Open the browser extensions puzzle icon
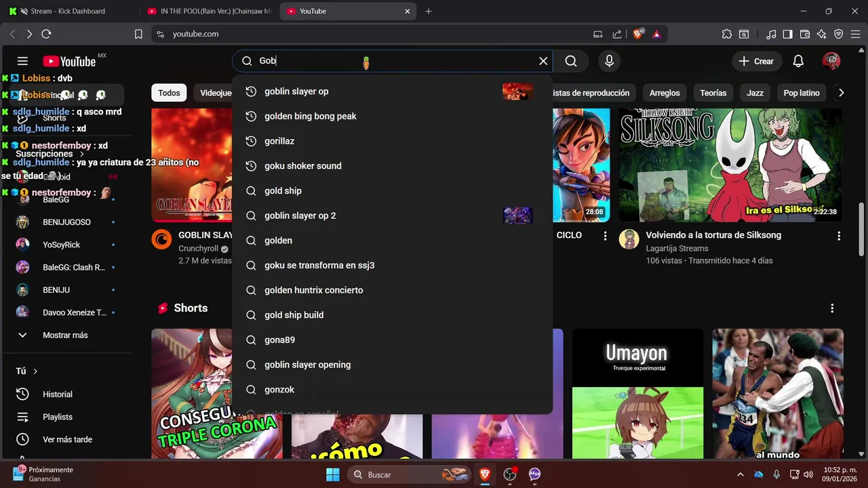The height and width of the screenshot is (488, 868). point(727,34)
